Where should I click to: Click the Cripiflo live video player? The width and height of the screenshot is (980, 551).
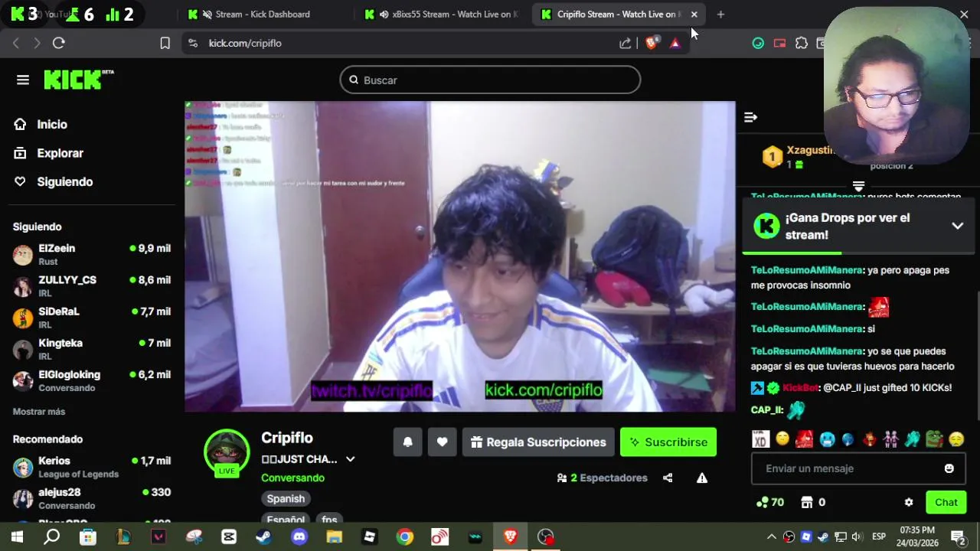460,256
